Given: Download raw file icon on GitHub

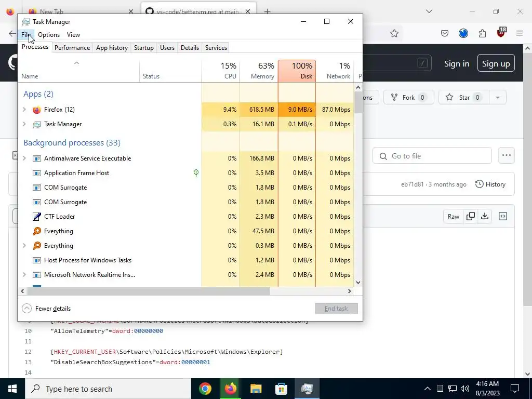Looking at the screenshot, I should click(x=485, y=217).
